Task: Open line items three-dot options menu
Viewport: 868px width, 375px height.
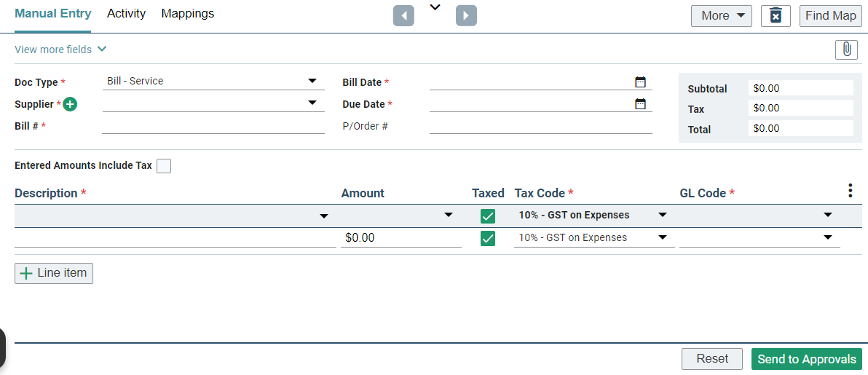Action: coord(850,191)
